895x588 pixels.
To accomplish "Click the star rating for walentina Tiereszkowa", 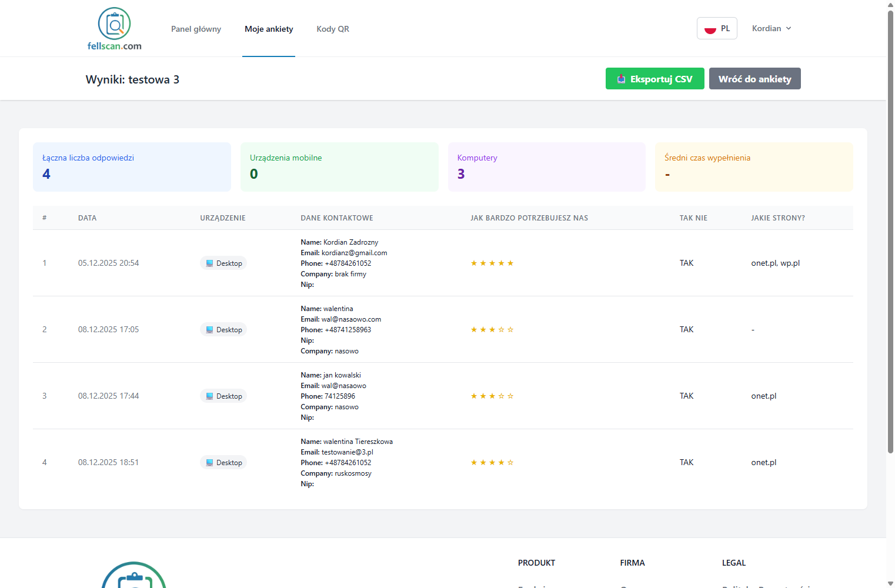I will pyautogui.click(x=492, y=463).
